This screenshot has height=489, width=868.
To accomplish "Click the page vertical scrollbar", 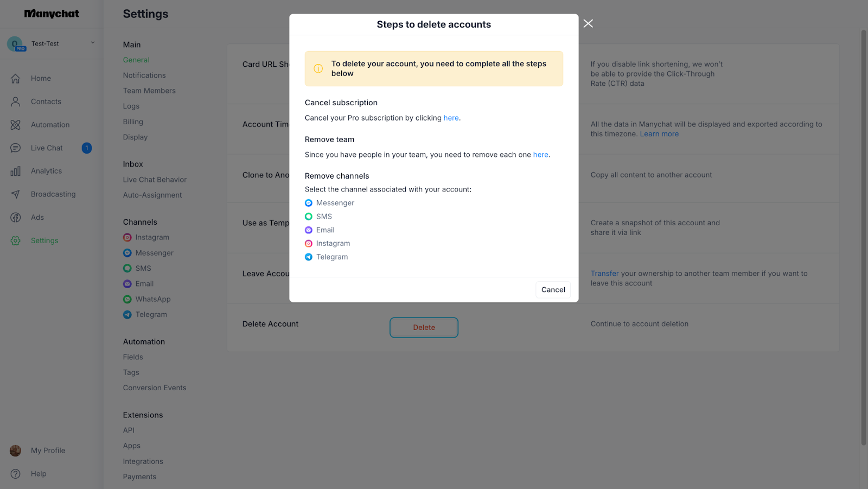I will pos(864,238).
